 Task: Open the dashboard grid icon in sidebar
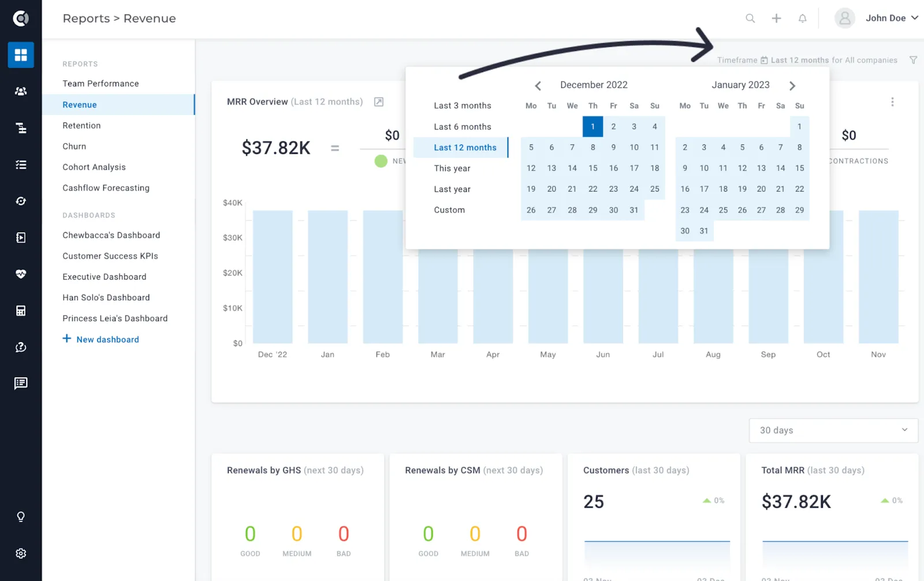[21, 55]
